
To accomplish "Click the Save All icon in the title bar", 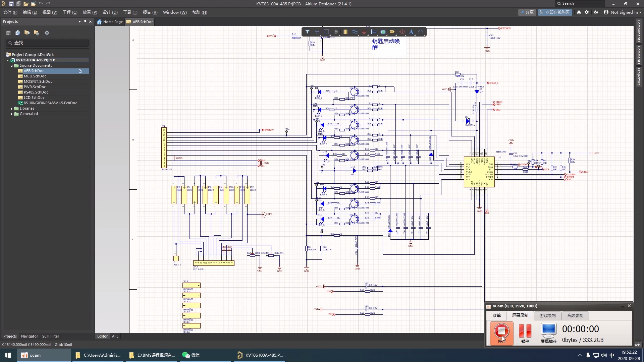I will click(18, 4).
